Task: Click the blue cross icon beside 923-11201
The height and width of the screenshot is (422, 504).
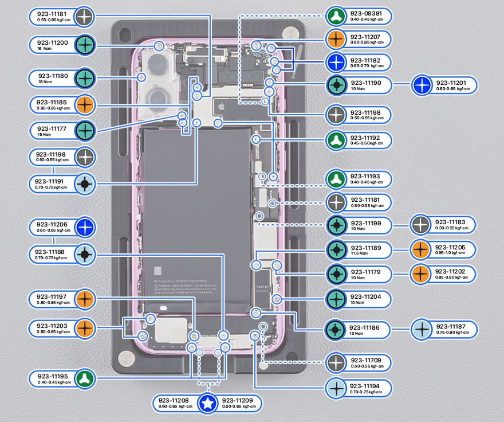Action: tap(422, 85)
